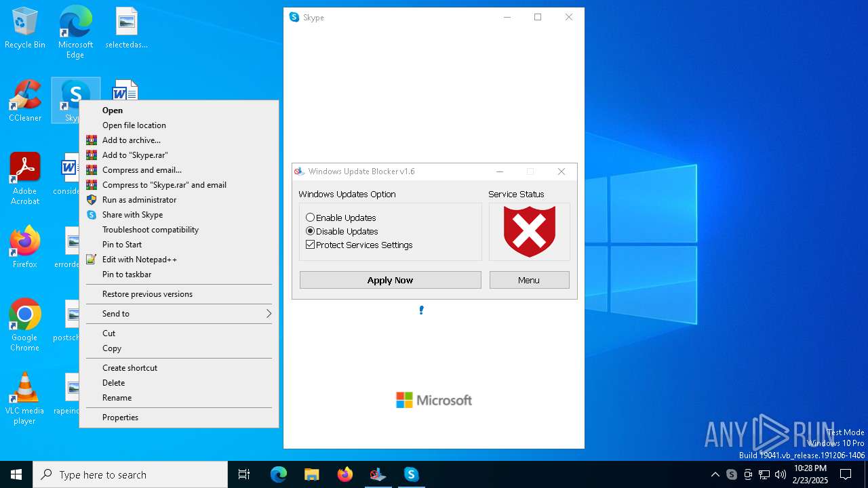Expand the Send to submenu
Image resolution: width=868 pixels, height=488 pixels.
(x=179, y=314)
